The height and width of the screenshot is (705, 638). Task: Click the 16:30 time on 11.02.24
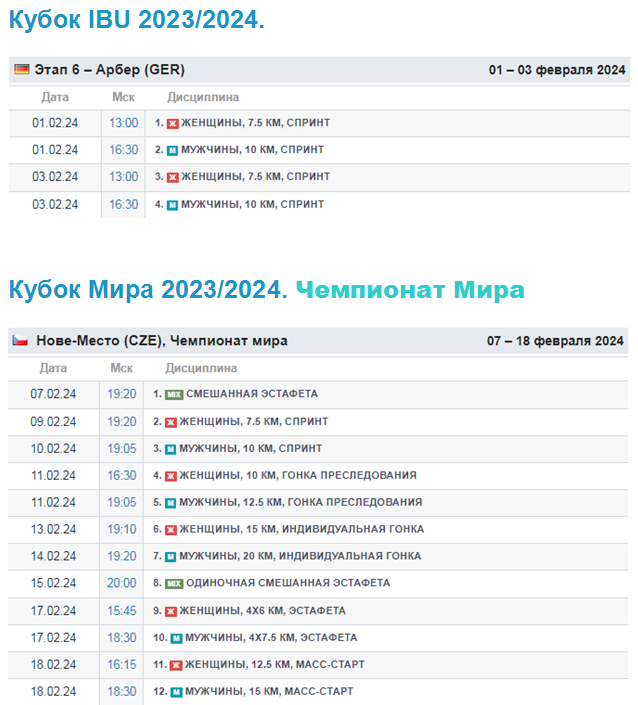122,476
